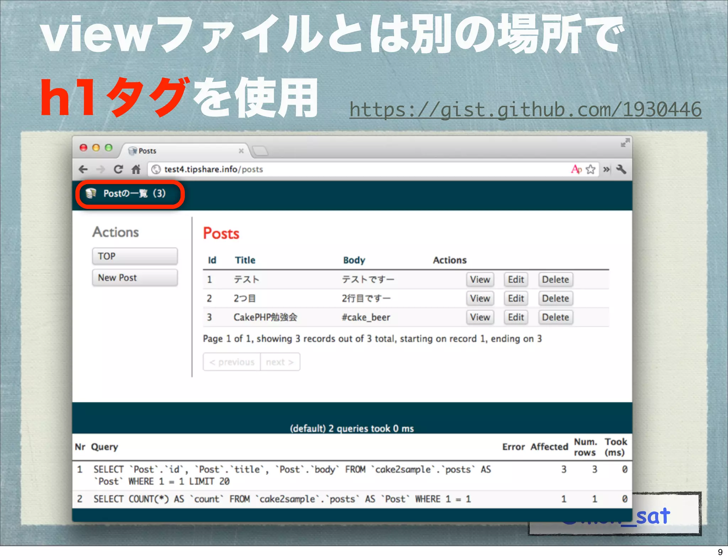Edit the post titled 2つ目
The image size is (728, 560).
[x=516, y=298]
